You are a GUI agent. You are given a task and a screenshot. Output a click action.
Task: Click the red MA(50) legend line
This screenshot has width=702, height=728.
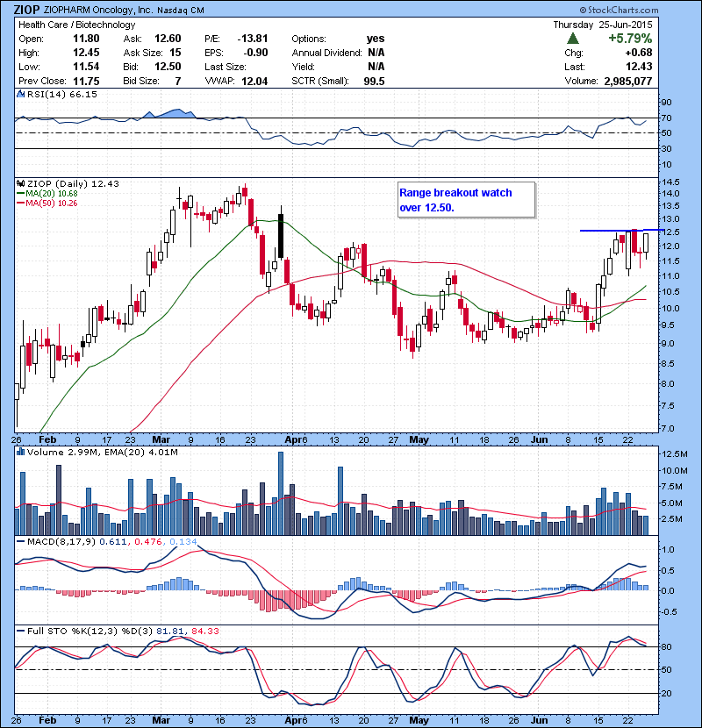click(20, 203)
